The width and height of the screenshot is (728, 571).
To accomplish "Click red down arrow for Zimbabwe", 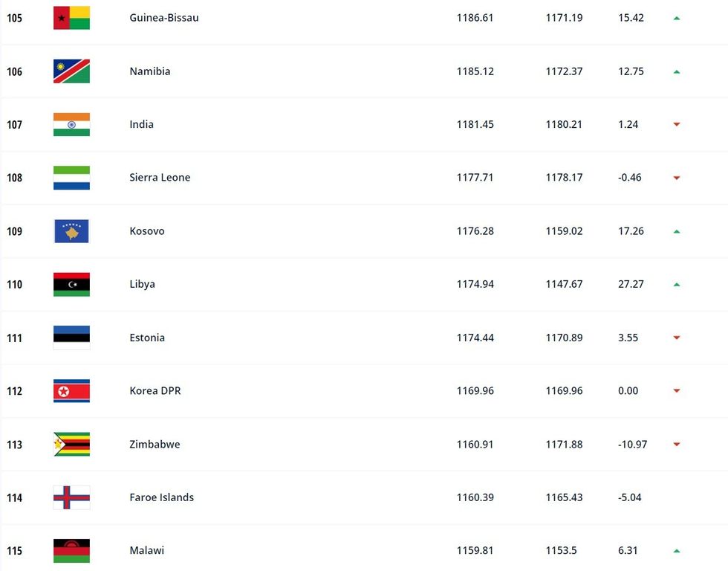I will [x=677, y=445].
